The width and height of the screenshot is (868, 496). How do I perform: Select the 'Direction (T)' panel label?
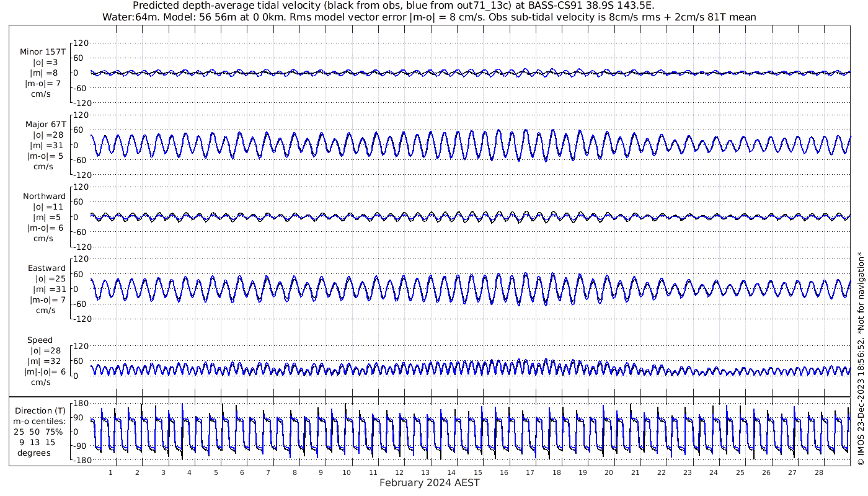40,410
